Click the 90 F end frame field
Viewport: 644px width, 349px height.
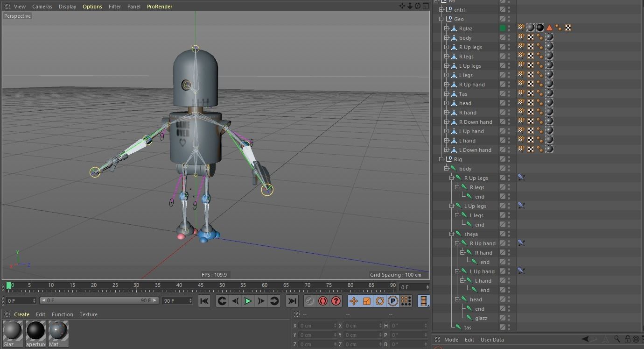click(177, 300)
